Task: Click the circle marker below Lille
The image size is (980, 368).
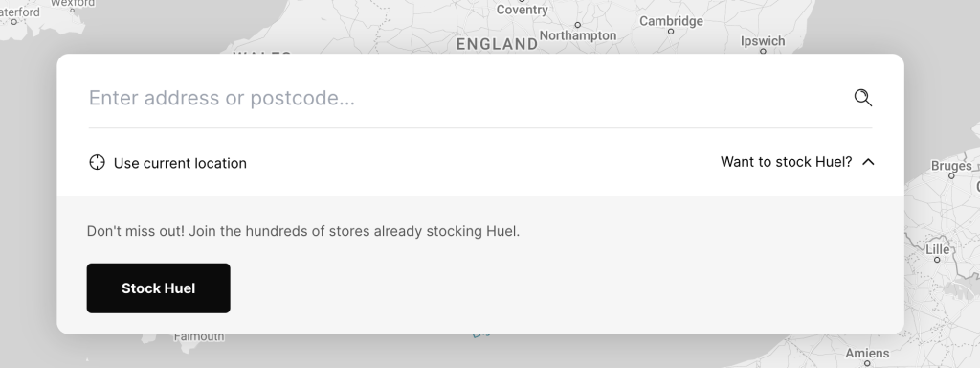Action: pyautogui.click(x=937, y=260)
